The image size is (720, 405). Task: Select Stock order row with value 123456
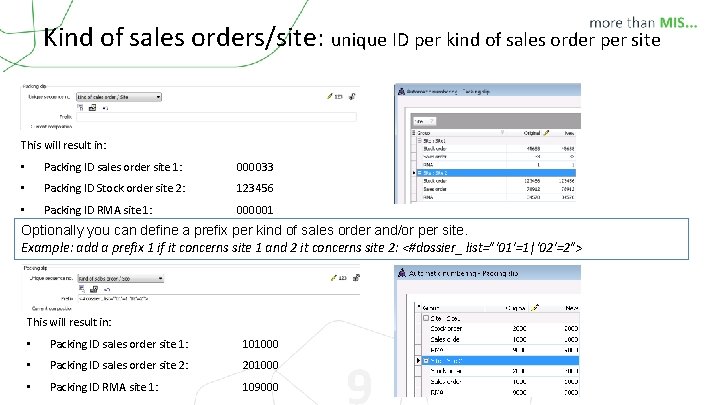point(494,181)
